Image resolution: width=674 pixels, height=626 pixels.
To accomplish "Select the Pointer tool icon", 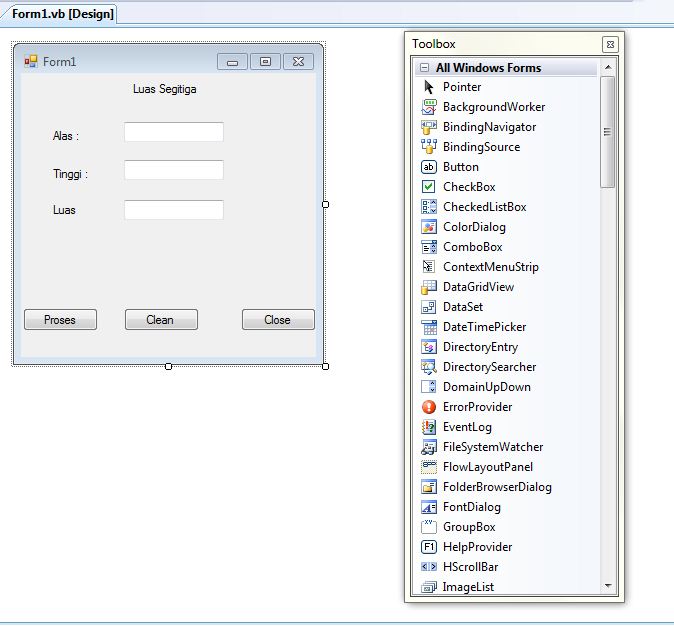I will pyautogui.click(x=429, y=87).
